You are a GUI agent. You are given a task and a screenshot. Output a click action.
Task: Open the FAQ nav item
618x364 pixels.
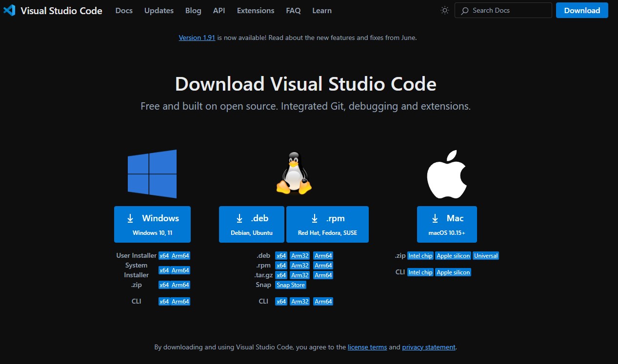coord(293,10)
